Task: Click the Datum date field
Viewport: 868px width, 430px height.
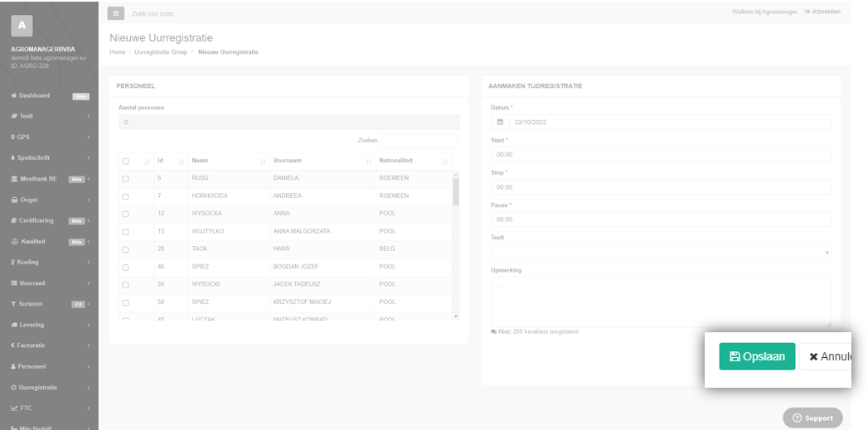Action: 670,123
